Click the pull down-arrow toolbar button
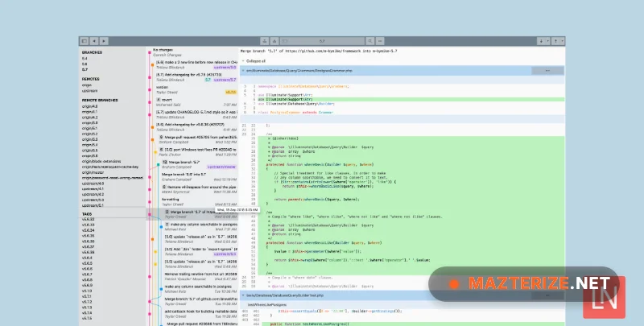 click(541, 41)
